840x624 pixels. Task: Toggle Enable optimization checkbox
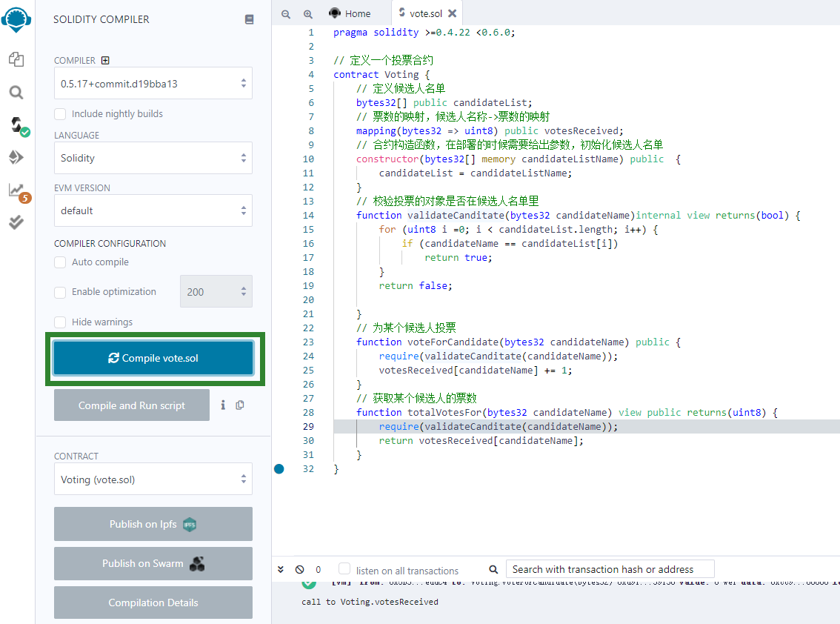pyautogui.click(x=60, y=292)
